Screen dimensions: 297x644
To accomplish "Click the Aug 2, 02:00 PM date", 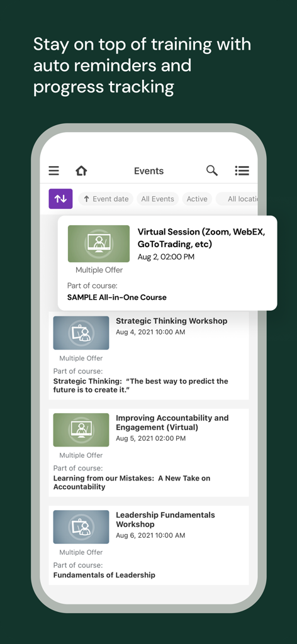I will (166, 257).
